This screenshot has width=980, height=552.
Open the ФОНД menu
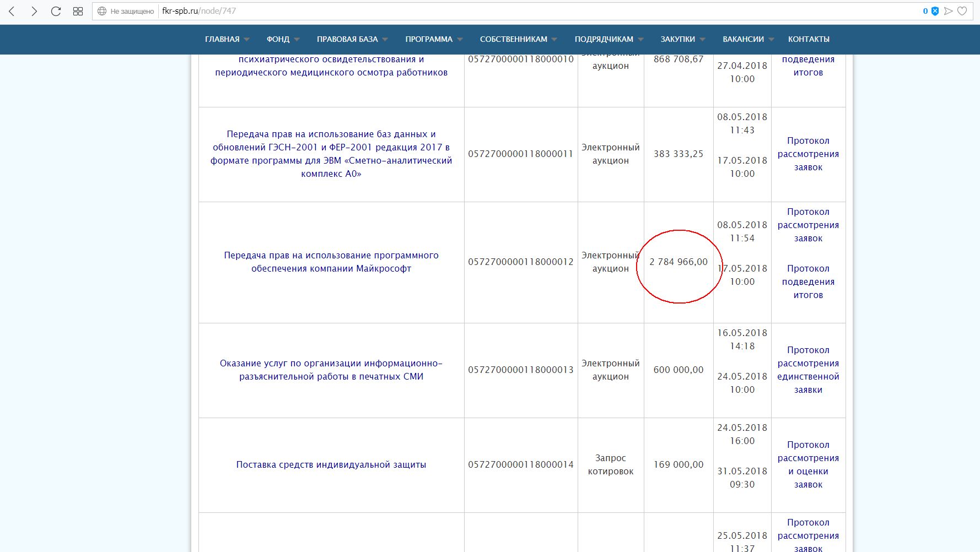tap(278, 39)
